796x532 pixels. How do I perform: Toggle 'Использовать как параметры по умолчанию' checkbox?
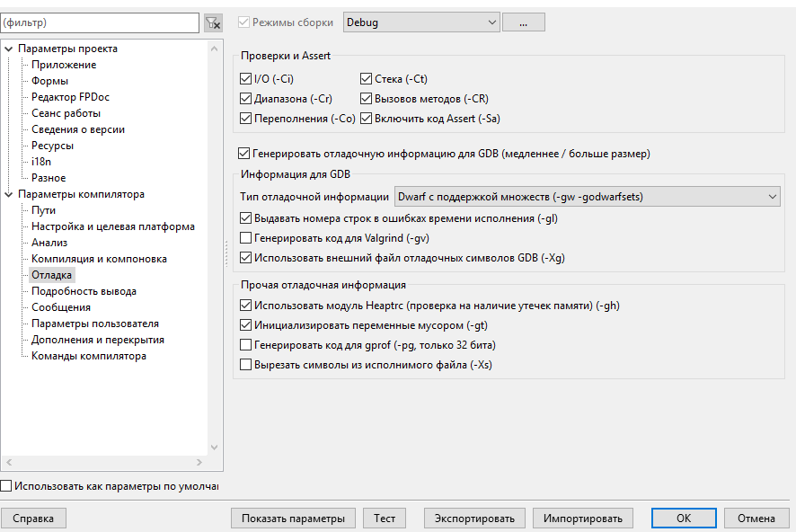tap(7, 486)
